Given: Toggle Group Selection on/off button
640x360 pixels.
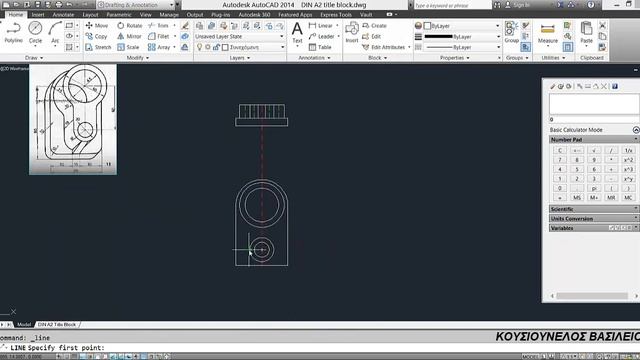Looking at the screenshot, I should [x=526, y=47].
